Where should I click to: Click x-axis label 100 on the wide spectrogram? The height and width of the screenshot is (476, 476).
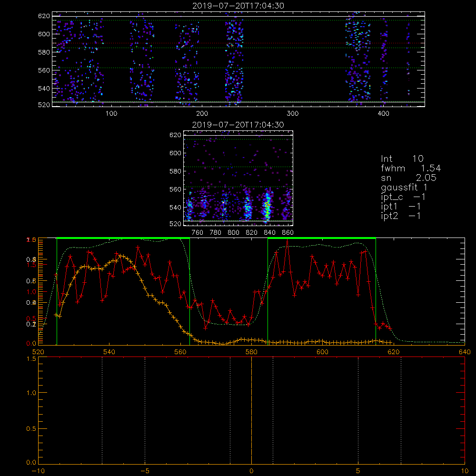111,114
